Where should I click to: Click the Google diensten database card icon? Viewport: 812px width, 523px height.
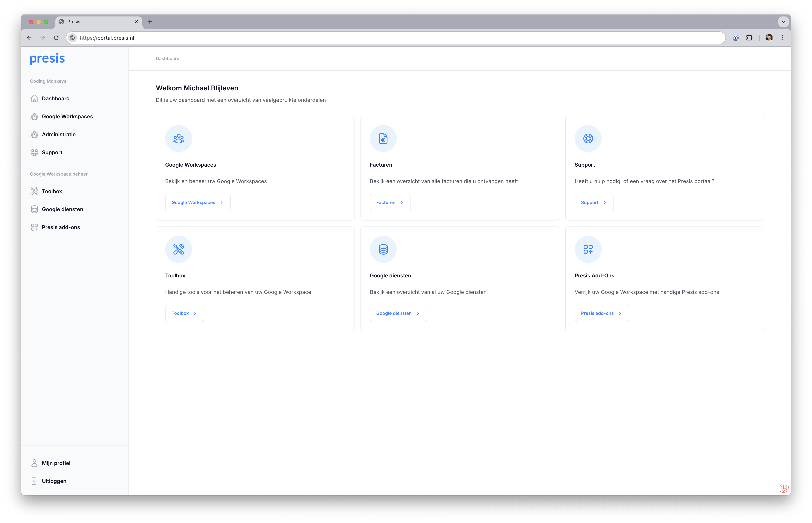383,249
